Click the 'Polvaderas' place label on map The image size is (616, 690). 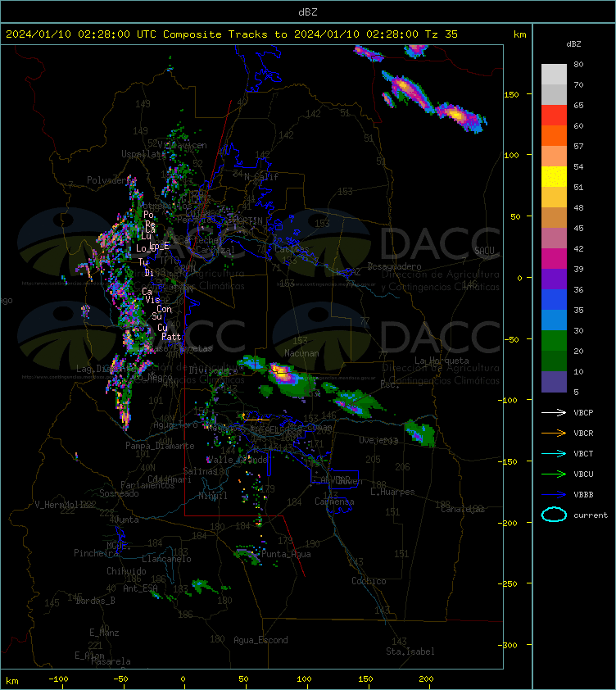tap(111, 180)
